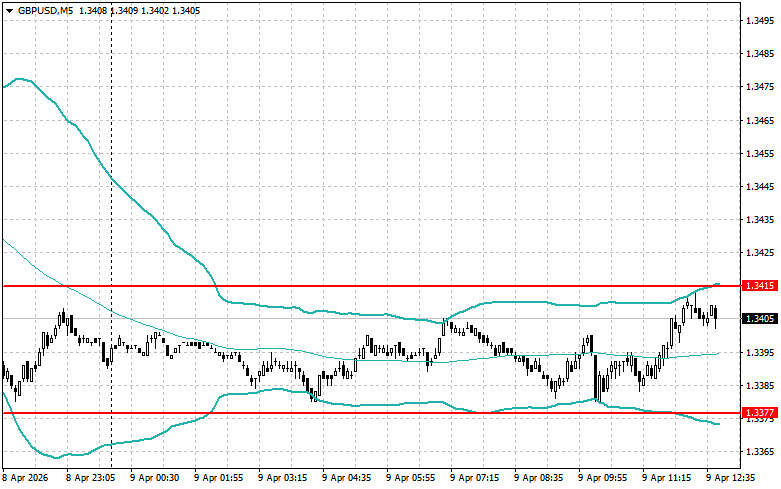Click the black current price label 1.3405
Screen dimensions: 781x489
760,319
